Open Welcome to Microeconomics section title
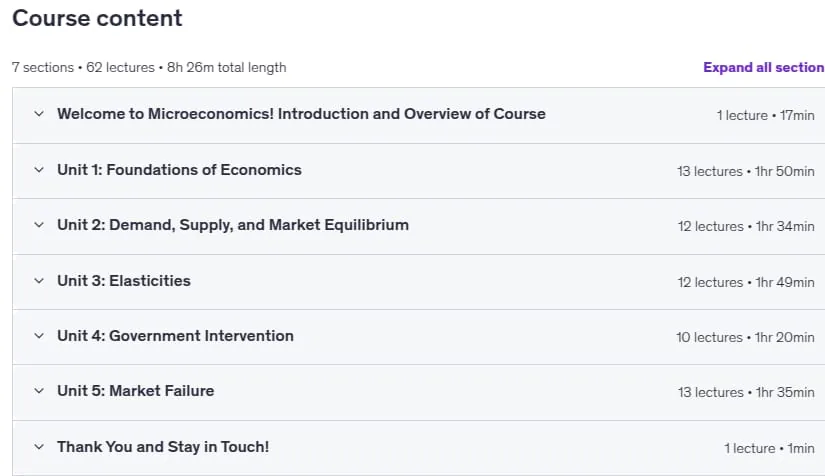Screen dimensions: 825x476 point(301,114)
